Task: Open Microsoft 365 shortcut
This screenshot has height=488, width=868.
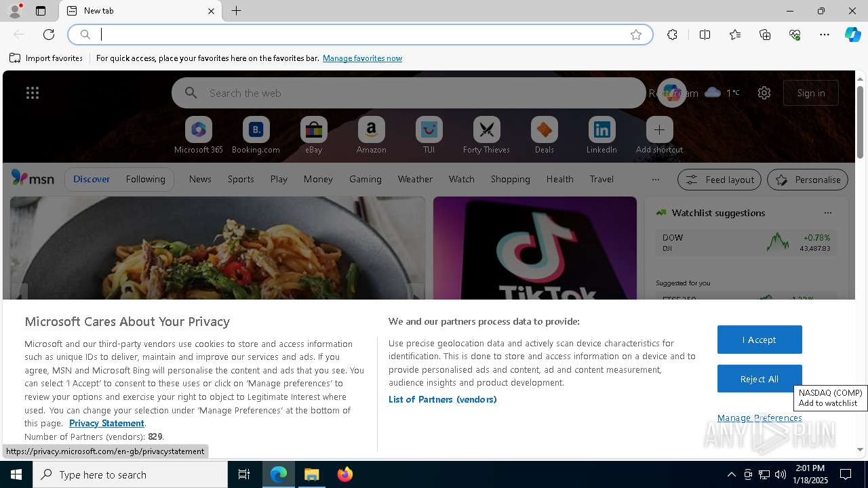Action: [x=199, y=136]
